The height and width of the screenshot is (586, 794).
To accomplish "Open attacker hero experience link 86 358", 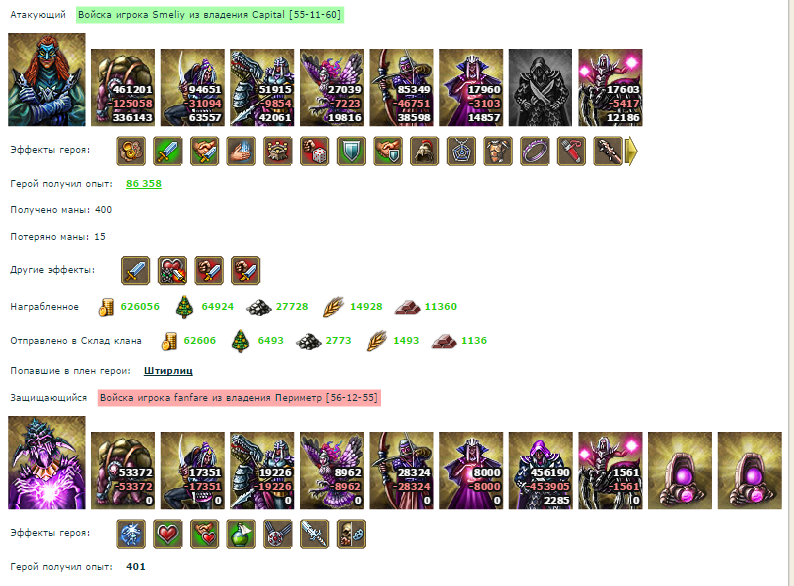I will (x=144, y=184).
